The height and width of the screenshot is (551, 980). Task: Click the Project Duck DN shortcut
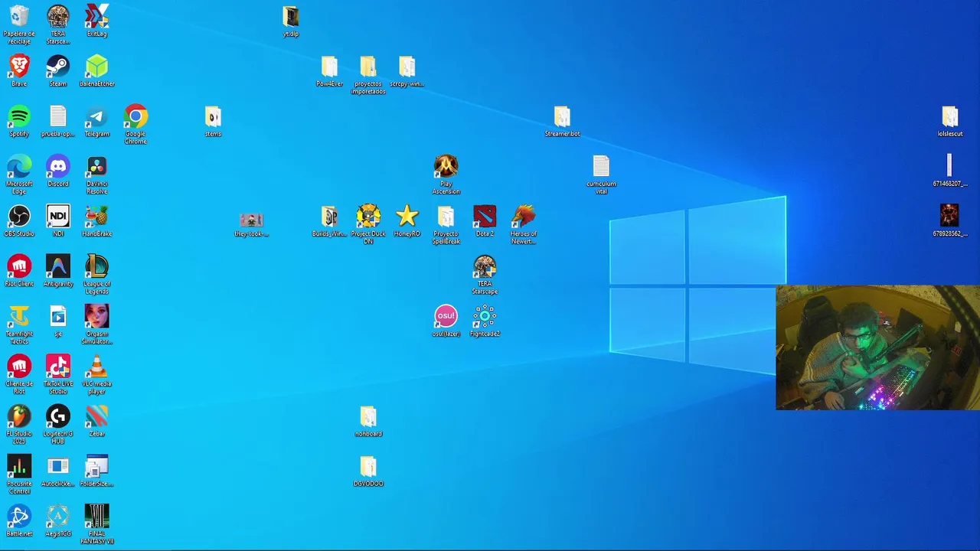[x=368, y=217]
